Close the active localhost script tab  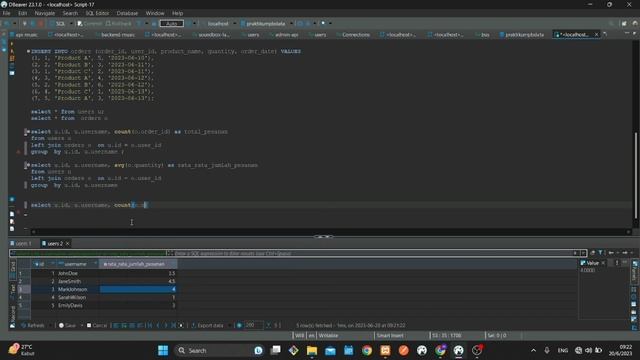pyautogui.click(x=596, y=35)
